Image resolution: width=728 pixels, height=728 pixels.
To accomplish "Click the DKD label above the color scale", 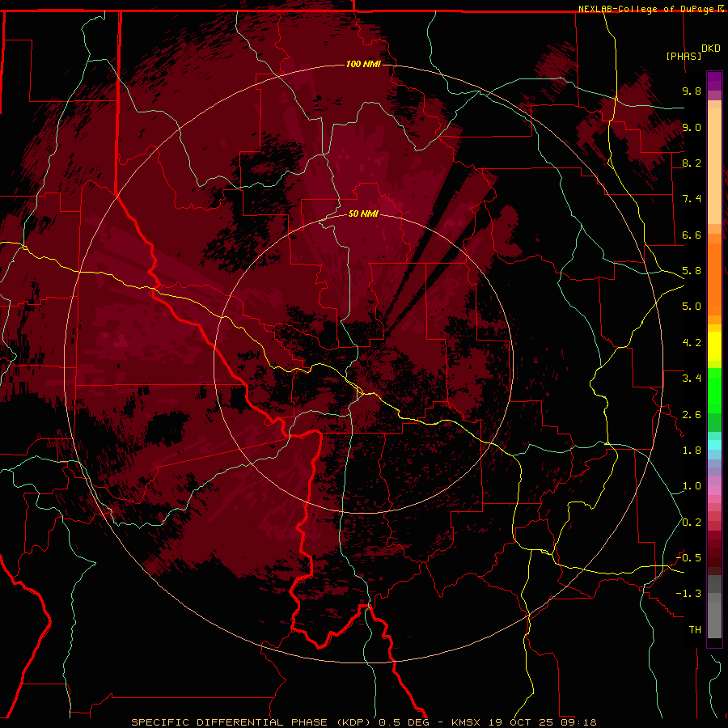I will (x=711, y=49).
